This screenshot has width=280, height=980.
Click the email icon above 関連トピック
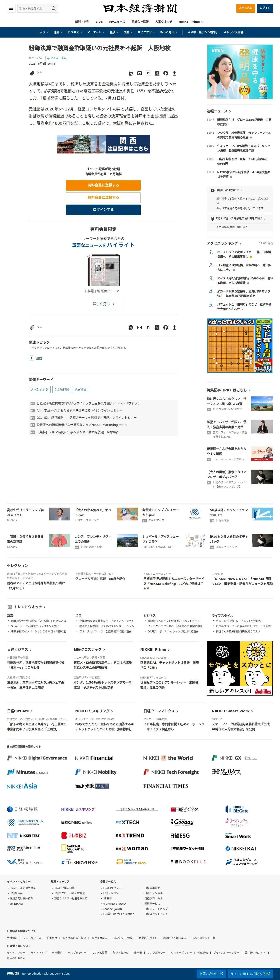point(139,327)
